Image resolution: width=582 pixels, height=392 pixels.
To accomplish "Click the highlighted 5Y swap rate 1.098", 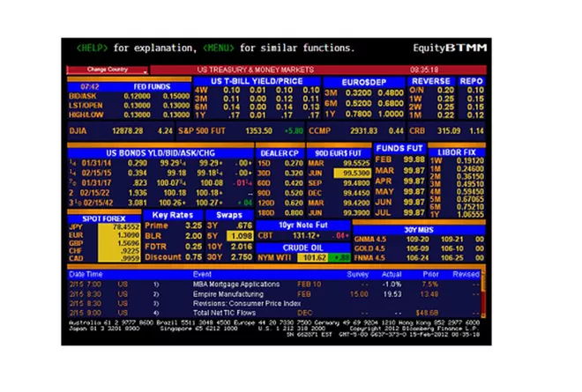I will (x=239, y=236).
